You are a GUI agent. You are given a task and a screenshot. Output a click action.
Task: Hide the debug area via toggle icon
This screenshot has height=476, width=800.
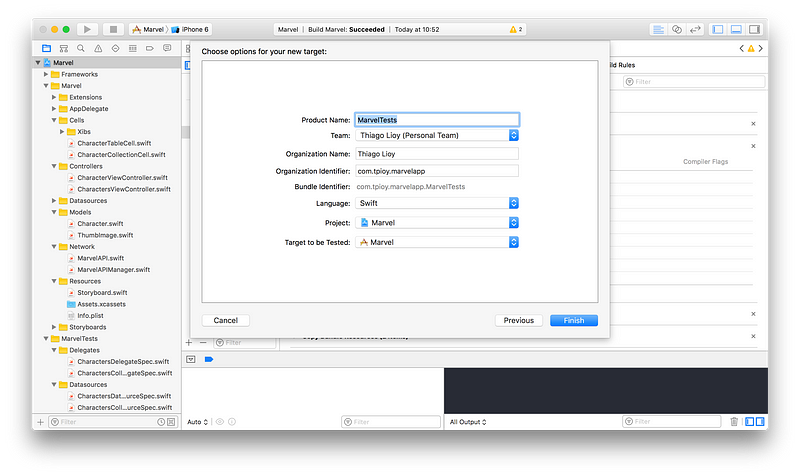(191, 360)
